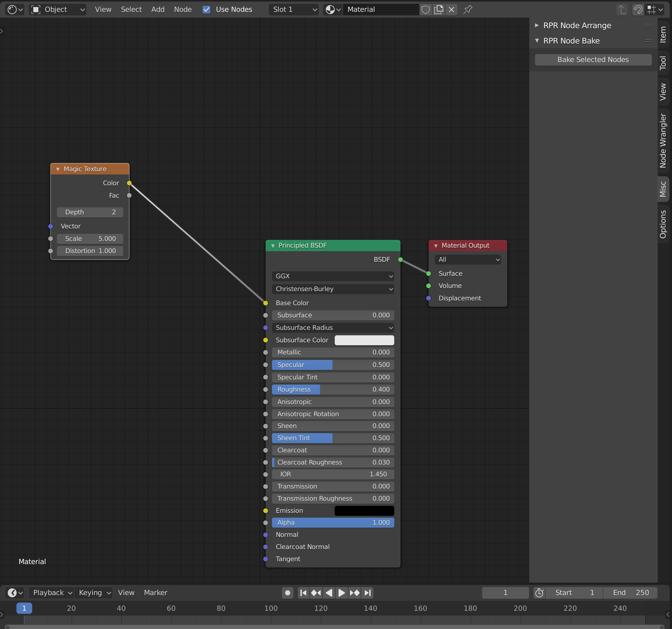
Task: Open the material browse sphere icon
Action: [332, 10]
